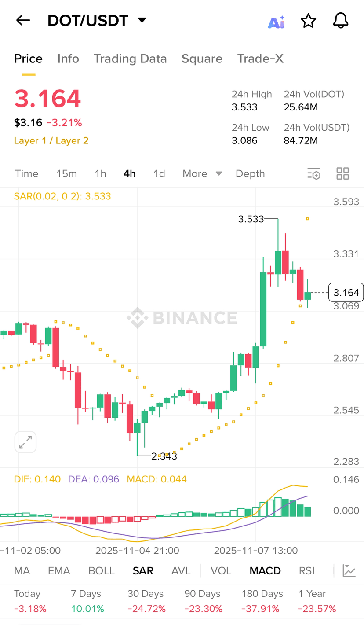
Task: Tap the 2025-11-04 21:00 time label
Action: point(137,551)
